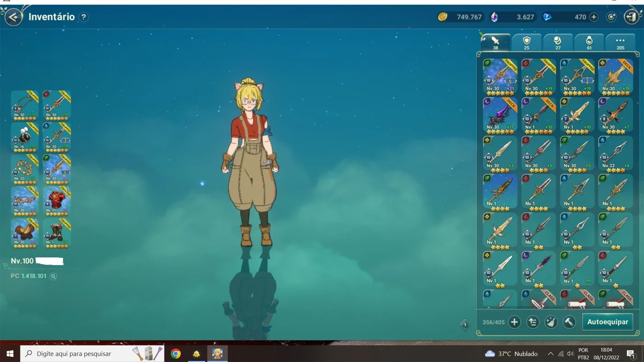Click the 749.767 gold amount
Viewport: 644px width, 362px height.
(469, 17)
